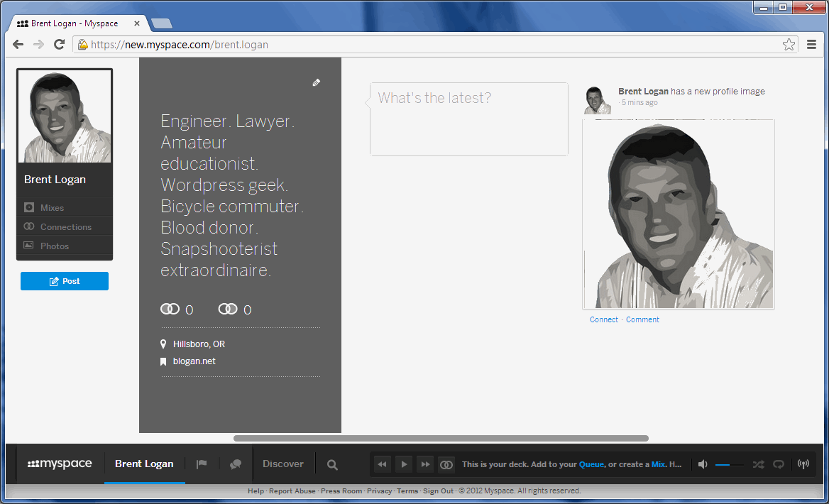Click the Privacy footer link
Screen dimensions: 829x504
tap(380, 491)
